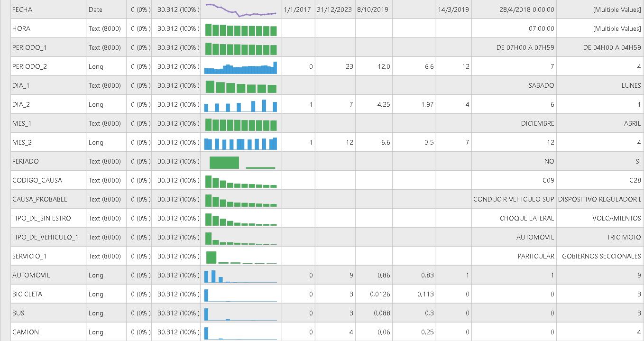Select the HORA field name
This screenshot has width=644, height=341.
[21, 28]
